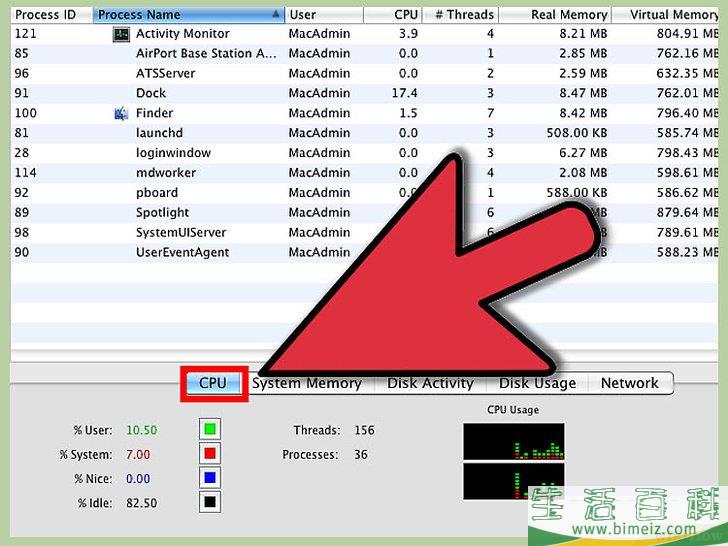Click the % Nice value 0.00
The image size is (728, 546).
138,479
